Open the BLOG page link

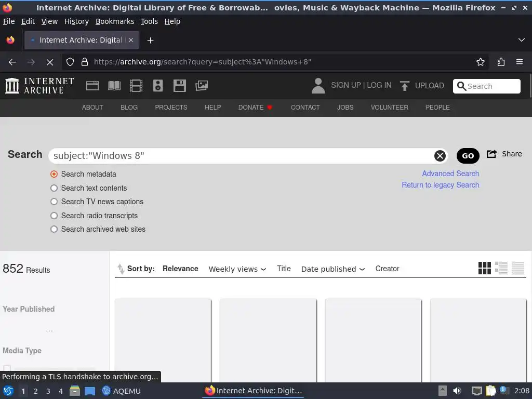tap(129, 108)
